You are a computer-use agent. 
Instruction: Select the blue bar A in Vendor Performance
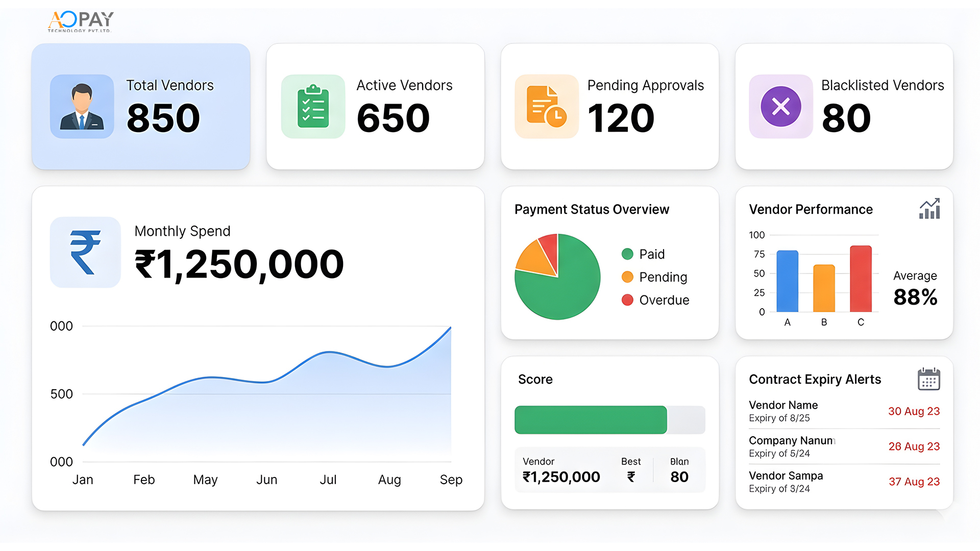[x=787, y=281]
